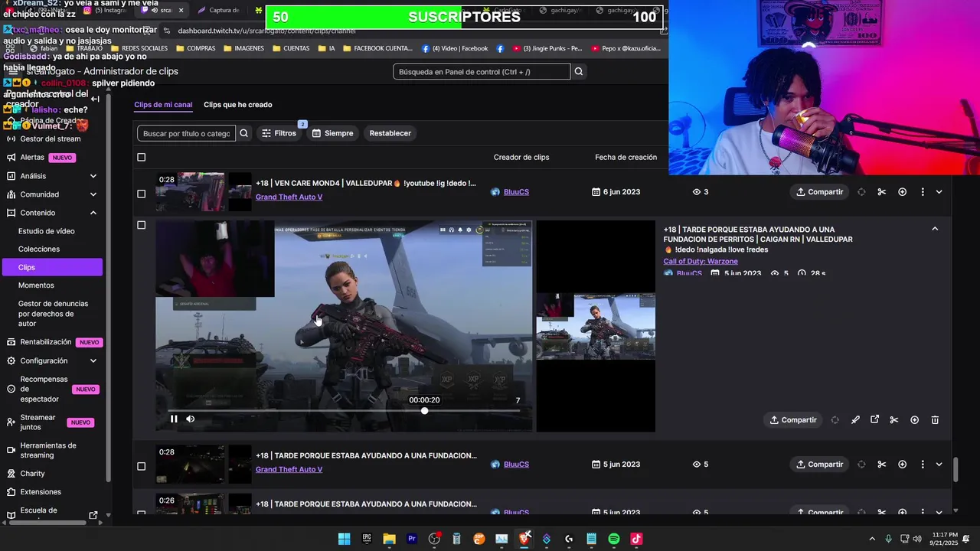Click Restablecer filters button
The width and height of the screenshot is (980, 551).
pyautogui.click(x=390, y=133)
